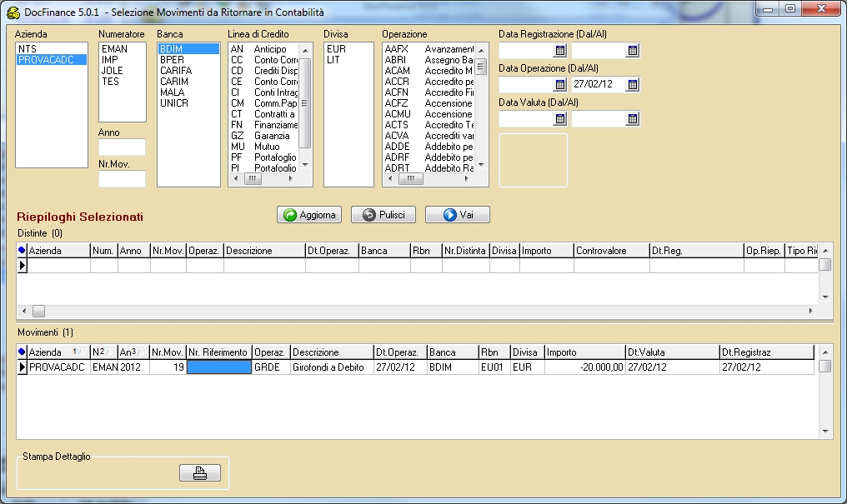Open calendar for Data Registrazione start date
The height and width of the screenshot is (504, 847).
(559, 51)
